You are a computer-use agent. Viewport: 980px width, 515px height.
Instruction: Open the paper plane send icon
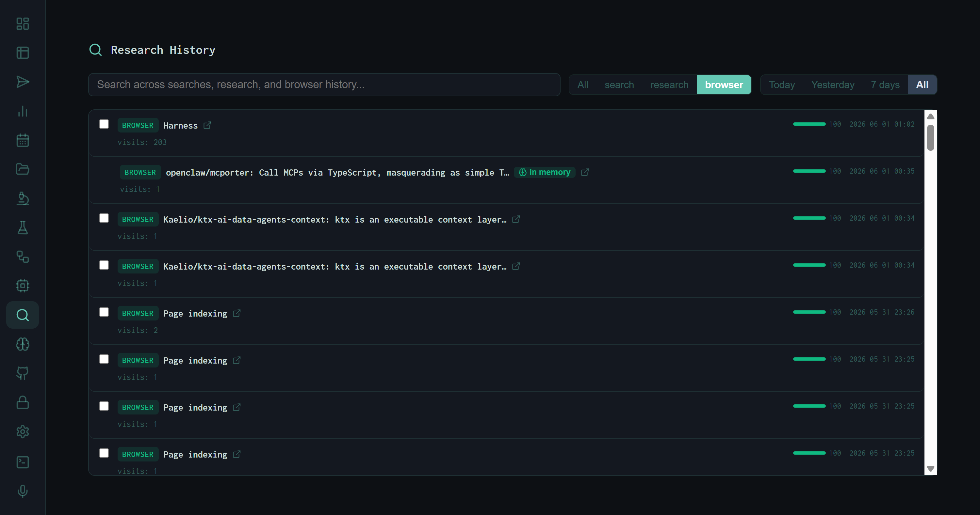pyautogui.click(x=23, y=82)
